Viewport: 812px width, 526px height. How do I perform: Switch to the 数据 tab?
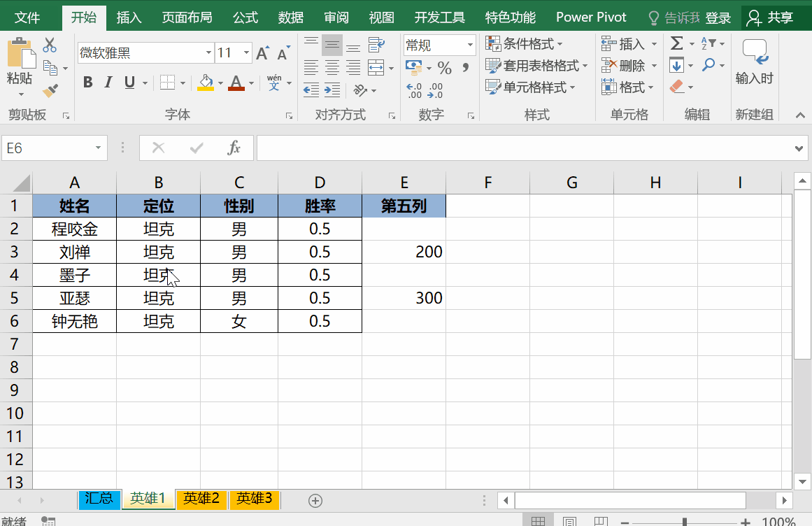pos(290,17)
